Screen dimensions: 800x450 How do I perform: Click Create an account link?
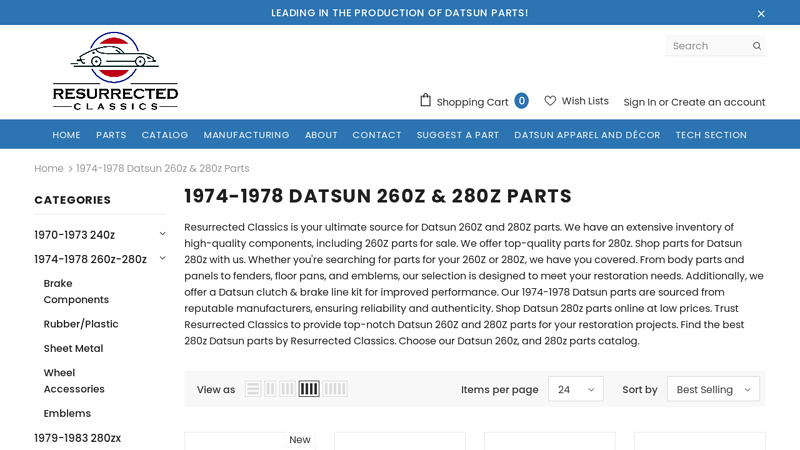tap(718, 102)
